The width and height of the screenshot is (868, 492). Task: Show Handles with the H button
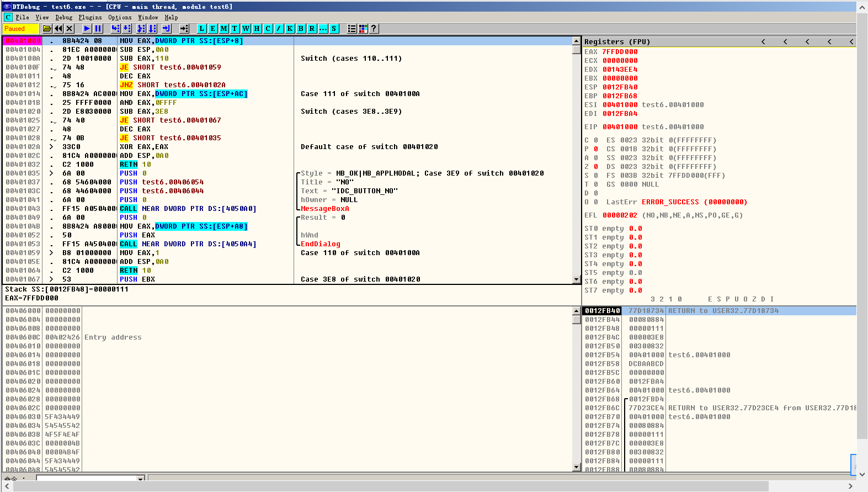point(257,29)
